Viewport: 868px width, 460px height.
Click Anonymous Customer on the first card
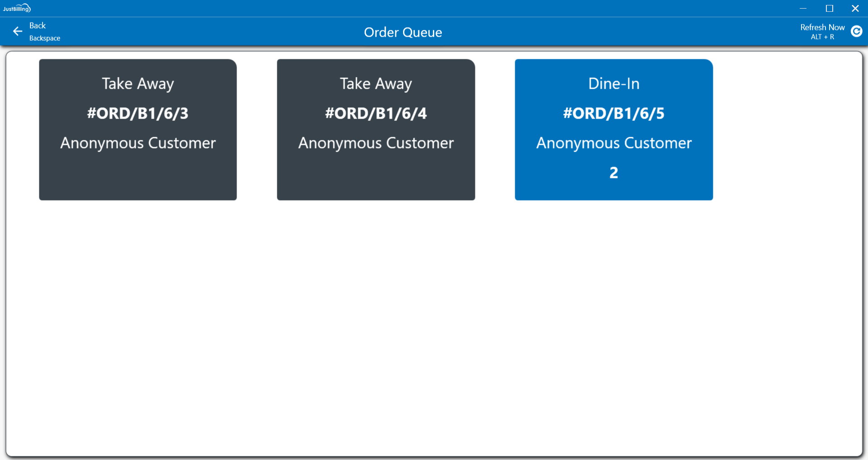point(138,143)
